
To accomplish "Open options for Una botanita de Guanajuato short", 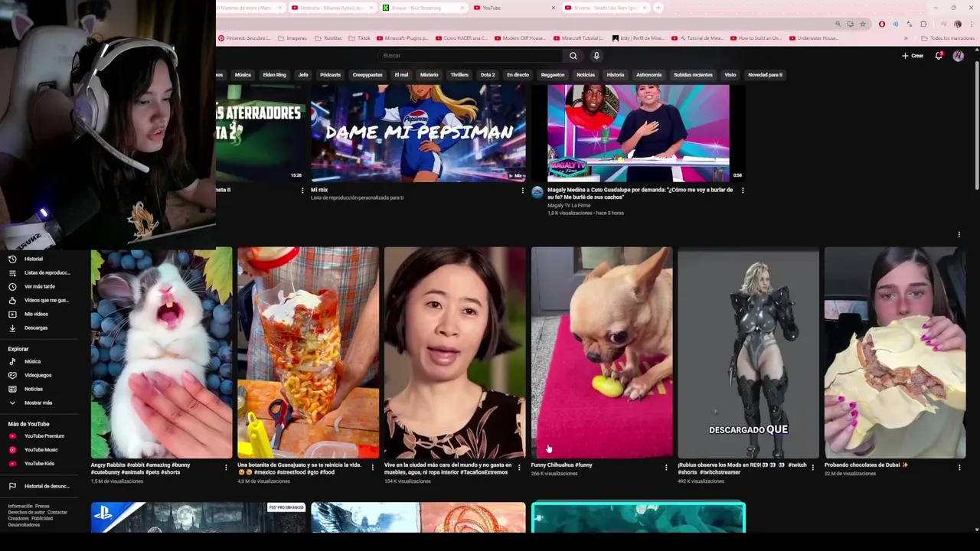I will click(x=373, y=467).
